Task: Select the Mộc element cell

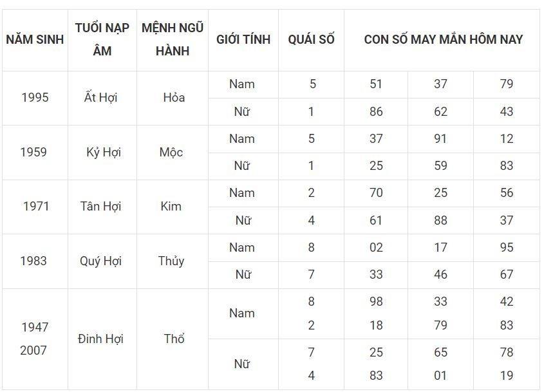Action: click(171, 153)
